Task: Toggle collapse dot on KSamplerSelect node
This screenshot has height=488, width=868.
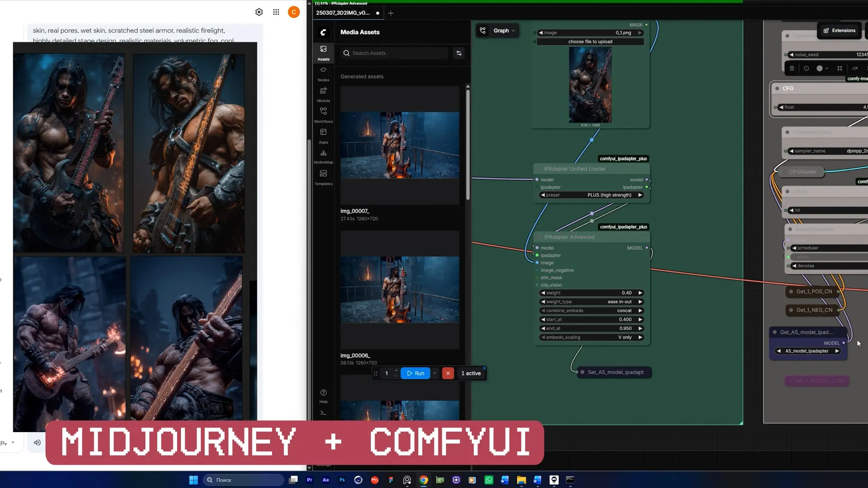Action: 787,132
